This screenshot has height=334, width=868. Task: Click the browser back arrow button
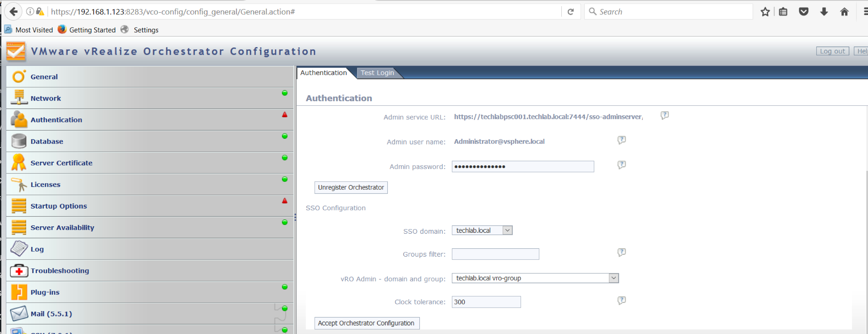13,12
